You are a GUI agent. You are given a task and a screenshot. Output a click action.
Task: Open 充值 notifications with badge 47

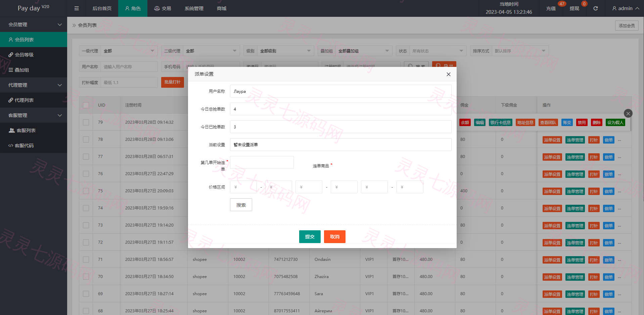pyautogui.click(x=551, y=8)
